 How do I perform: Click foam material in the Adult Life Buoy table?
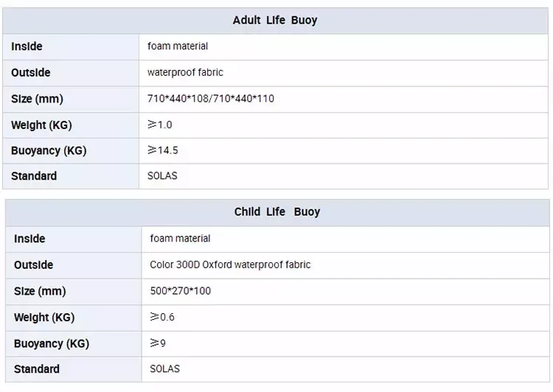tap(178, 46)
